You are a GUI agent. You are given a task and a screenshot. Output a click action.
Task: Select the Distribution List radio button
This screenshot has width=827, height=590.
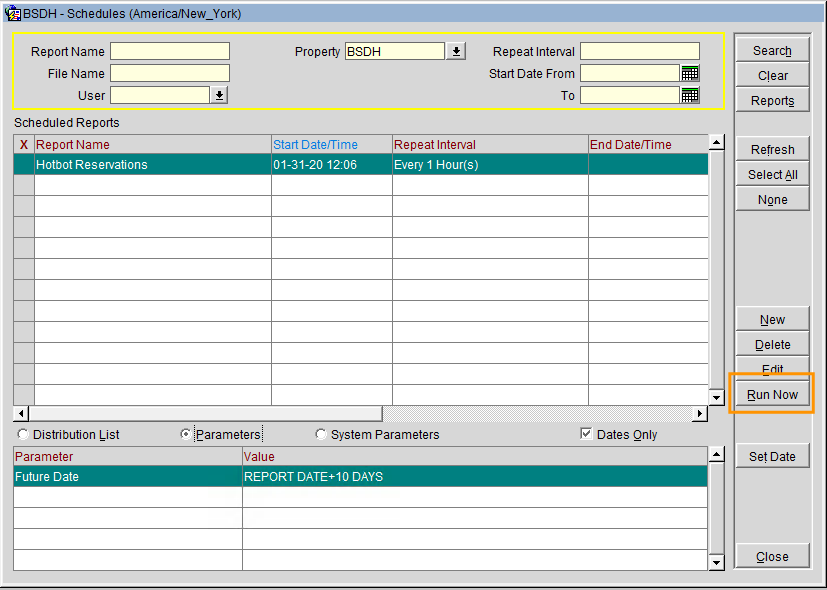pos(23,434)
